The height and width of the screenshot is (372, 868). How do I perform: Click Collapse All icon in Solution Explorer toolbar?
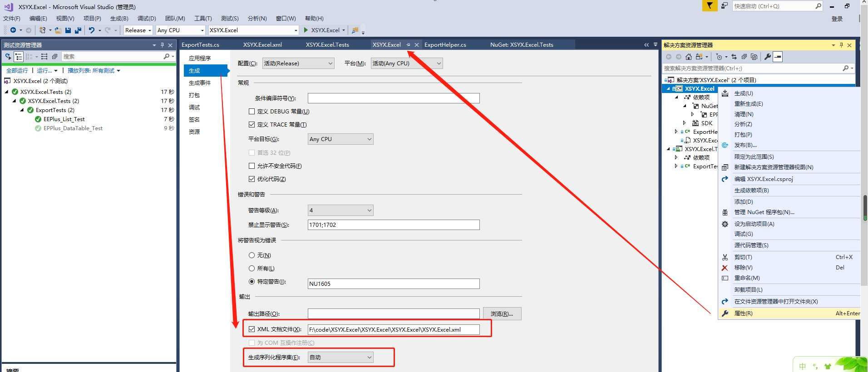coord(744,57)
